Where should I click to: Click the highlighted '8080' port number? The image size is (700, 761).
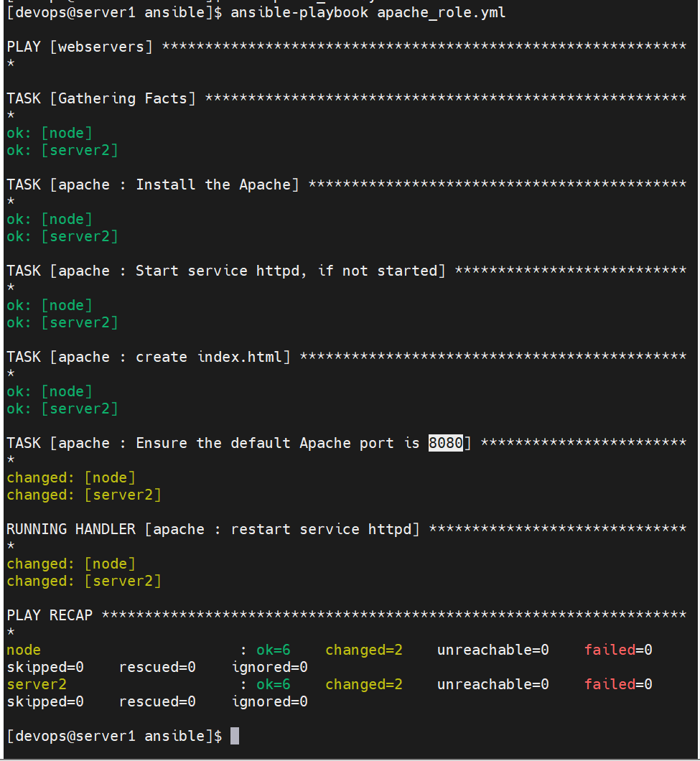445,443
